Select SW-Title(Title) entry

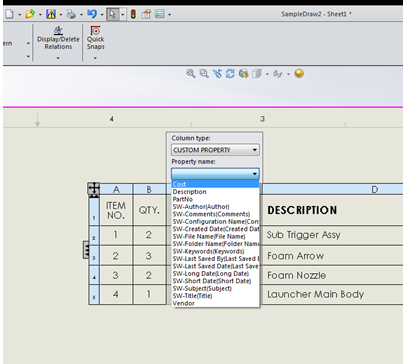[215, 296]
